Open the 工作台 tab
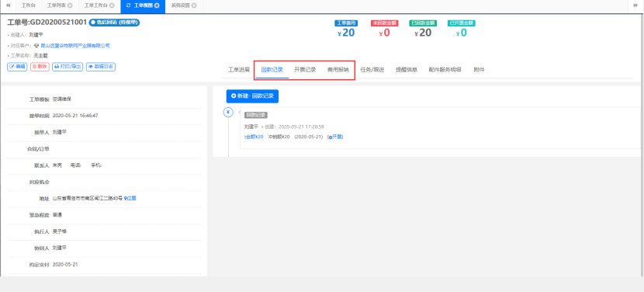The height and width of the screenshot is (292, 644). (28, 5)
